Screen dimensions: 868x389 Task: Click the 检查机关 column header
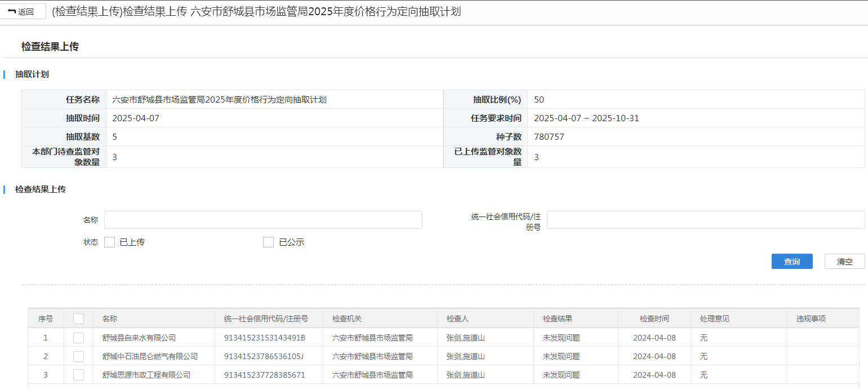pyautogui.click(x=380, y=319)
